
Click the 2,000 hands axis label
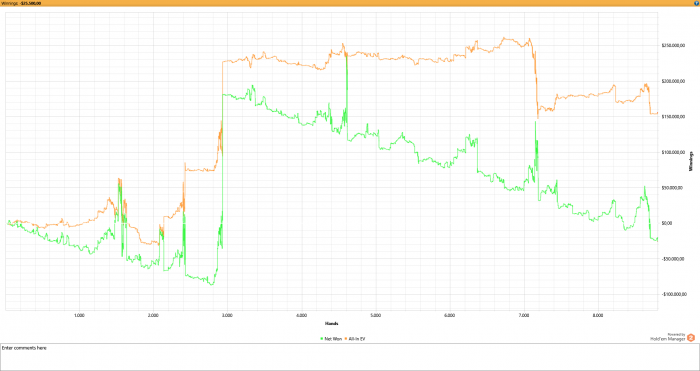(153, 315)
